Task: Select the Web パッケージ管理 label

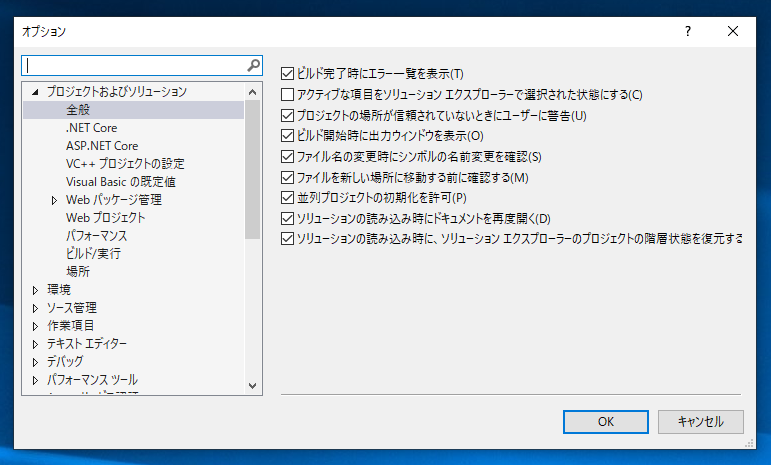Action: click(114, 200)
